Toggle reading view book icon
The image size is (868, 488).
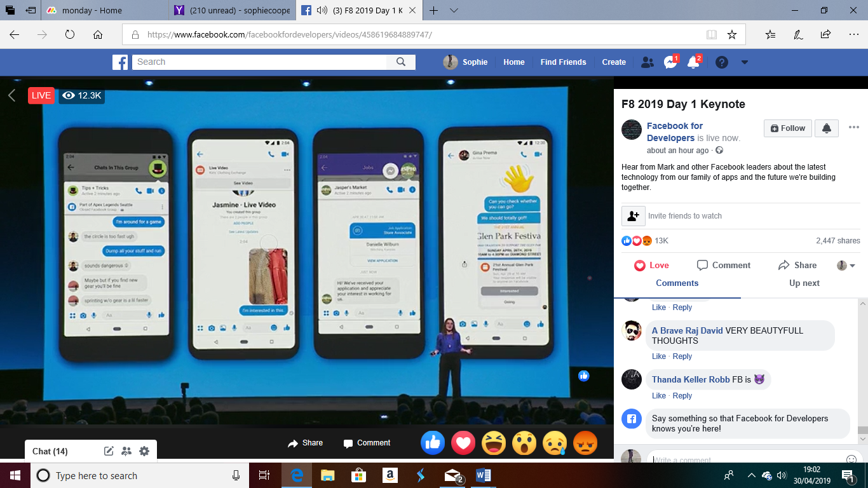coord(712,34)
